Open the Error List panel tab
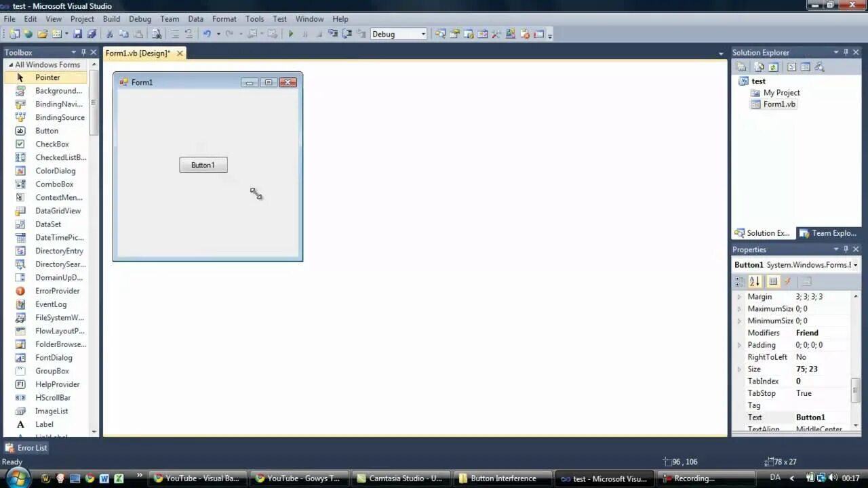868x488 pixels. (x=26, y=448)
